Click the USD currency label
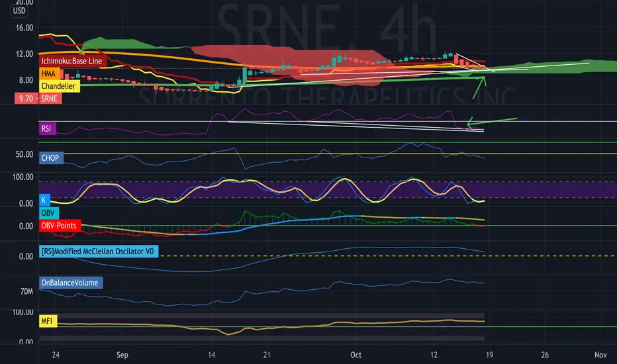 pyautogui.click(x=19, y=11)
